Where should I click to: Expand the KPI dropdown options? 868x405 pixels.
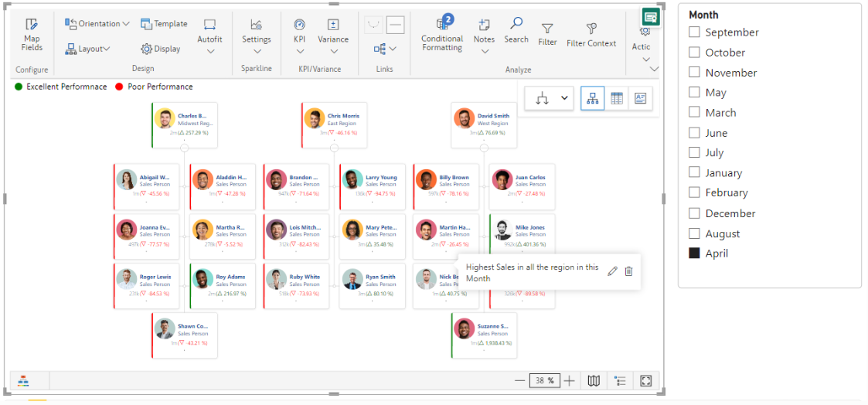[300, 51]
